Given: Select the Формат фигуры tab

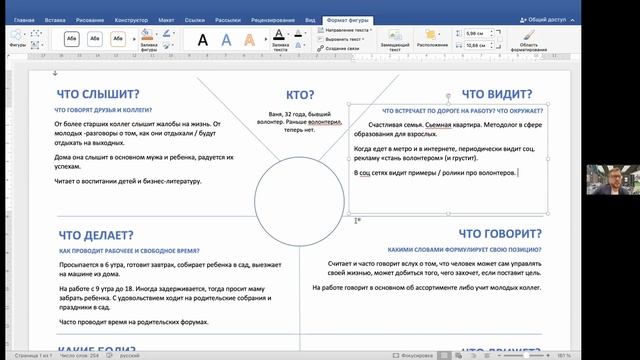Looking at the screenshot, I should pos(347,20).
